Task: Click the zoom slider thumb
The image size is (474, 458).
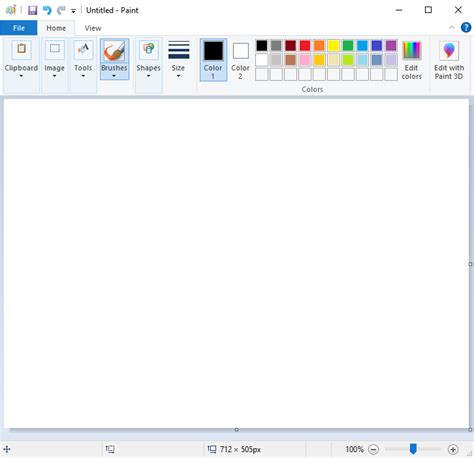Action: point(413,449)
